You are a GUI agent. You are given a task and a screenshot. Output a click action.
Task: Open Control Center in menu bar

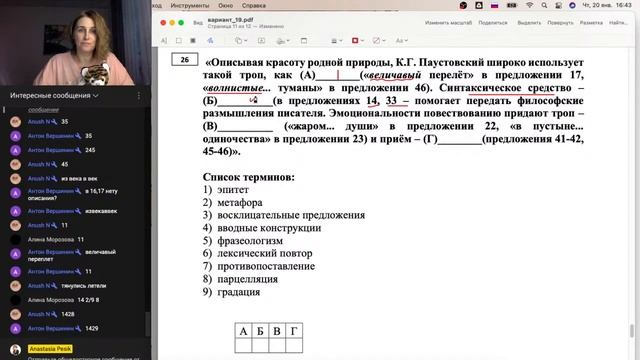pyautogui.click(x=558, y=5)
